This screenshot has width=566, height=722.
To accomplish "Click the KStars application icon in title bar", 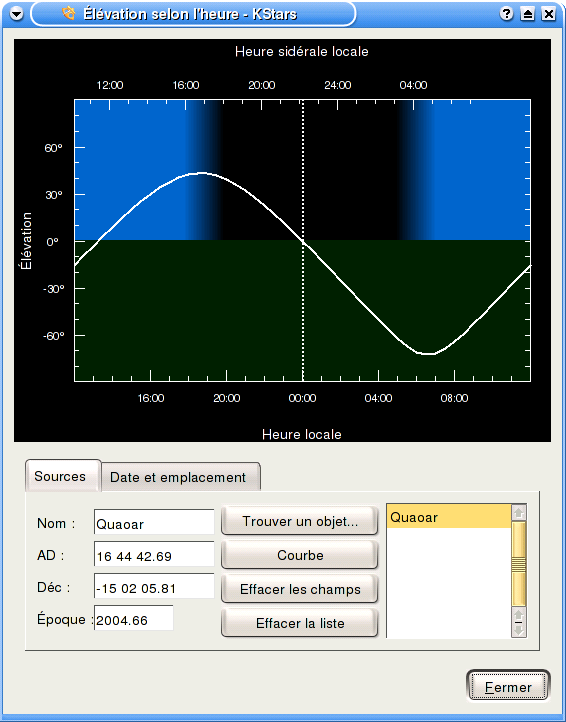I will [x=69, y=13].
